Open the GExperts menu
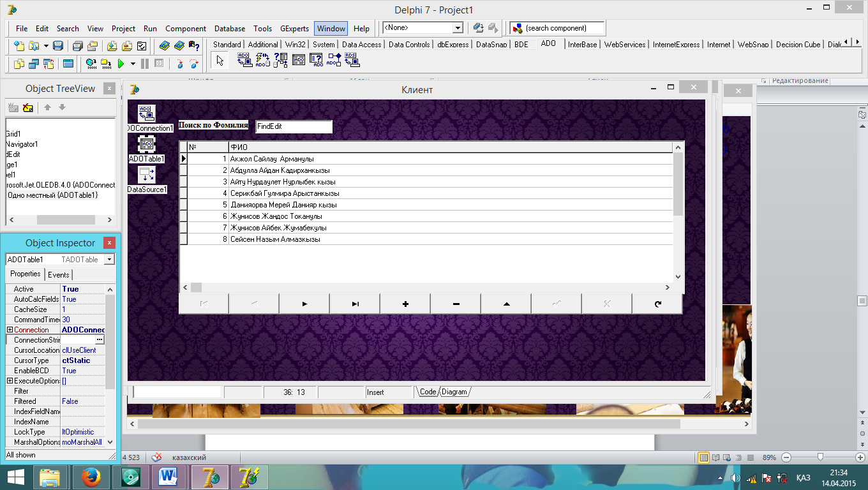This screenshot has height=490, width=868. pos(294,29)
